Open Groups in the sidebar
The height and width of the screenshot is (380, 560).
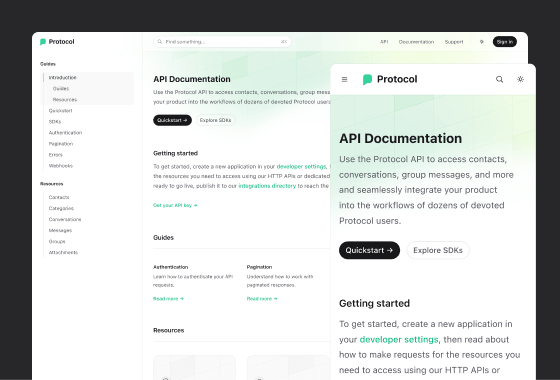tap(57, 241)
